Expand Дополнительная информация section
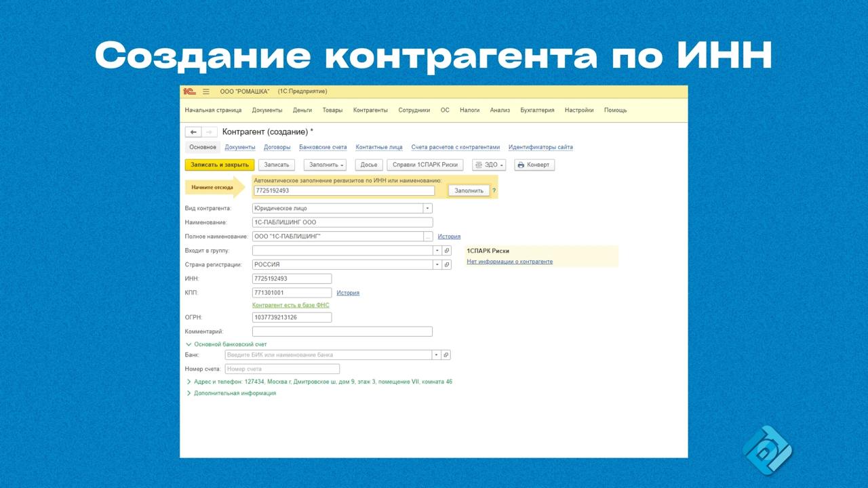 point(231,393)
